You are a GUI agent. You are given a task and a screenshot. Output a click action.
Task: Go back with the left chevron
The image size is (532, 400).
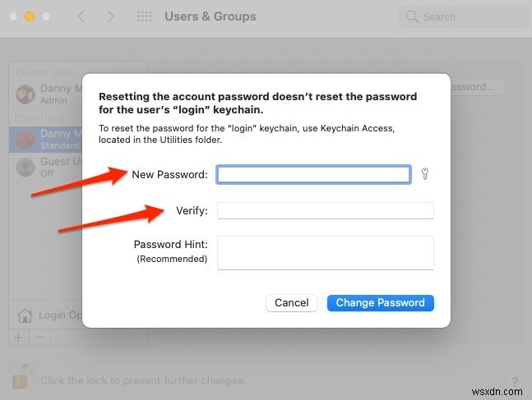[81, 16]
